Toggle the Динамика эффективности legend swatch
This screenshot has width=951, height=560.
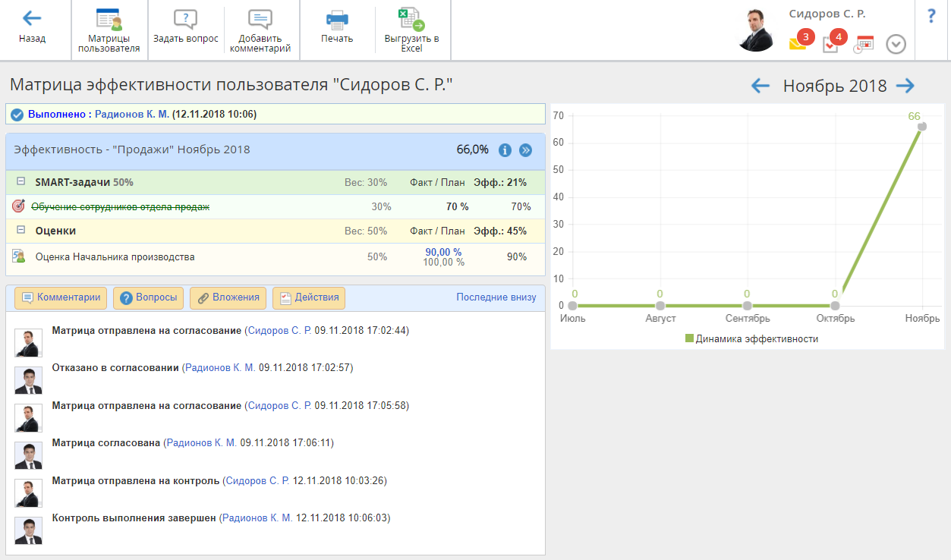[689, 339]
